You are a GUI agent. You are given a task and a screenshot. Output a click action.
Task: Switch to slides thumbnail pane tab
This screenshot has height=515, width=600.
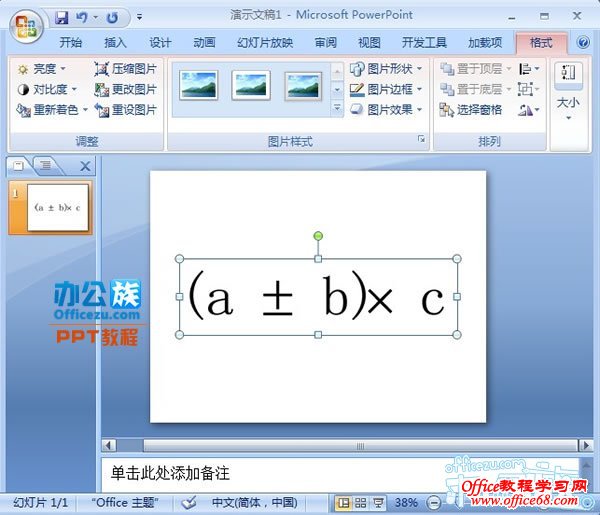pyautogui.click(x=18, y=166)
